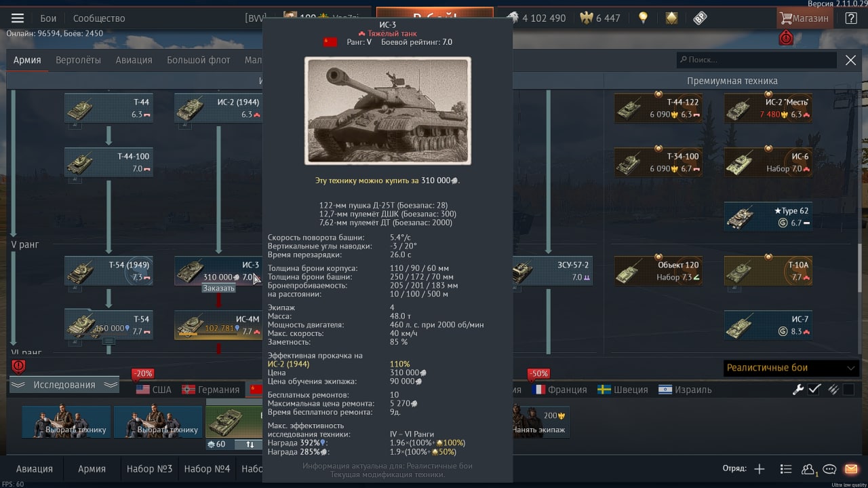The image size is (868, 488).
Task: Open the help question mark icon
Action: coord(850,18)
